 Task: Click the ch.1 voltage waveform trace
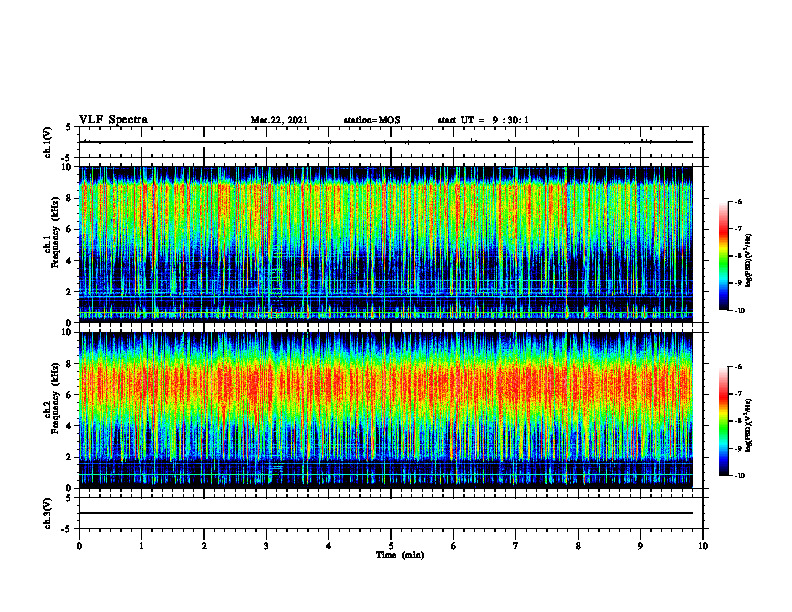[x=386, y=142]
